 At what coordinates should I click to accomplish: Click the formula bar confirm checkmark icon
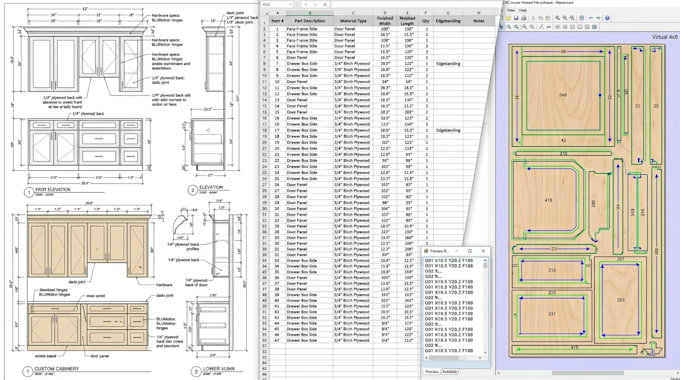[x=315, y=4]
